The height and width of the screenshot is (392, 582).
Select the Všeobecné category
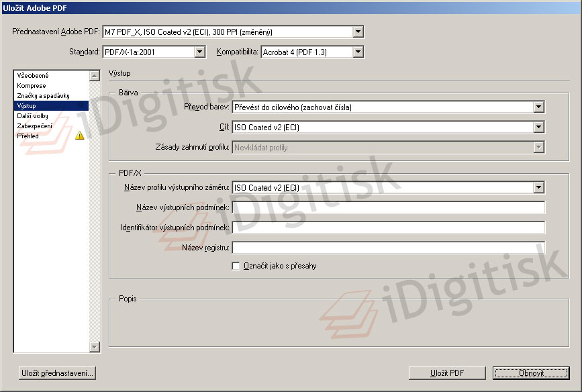pos(51,76)
